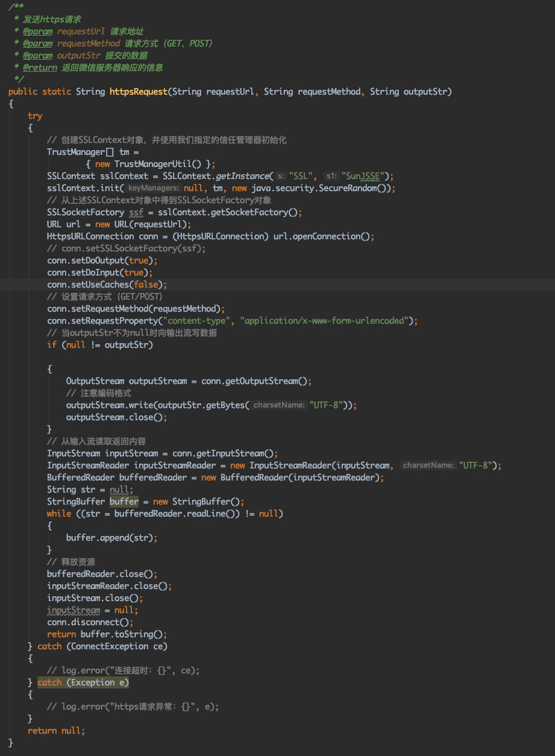Image resolution: width=555 pixels, height=756 pixels.
Task: Click the highlighted 'buffer' variable declaration
Action: [x=124, y=502]
